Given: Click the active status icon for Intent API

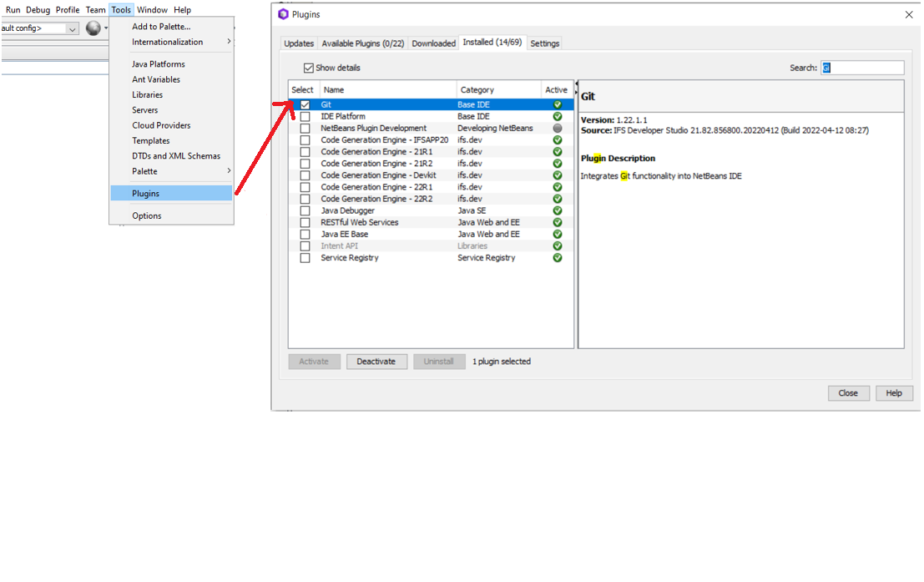Looking at the screenshot, I should coord(557,245).
